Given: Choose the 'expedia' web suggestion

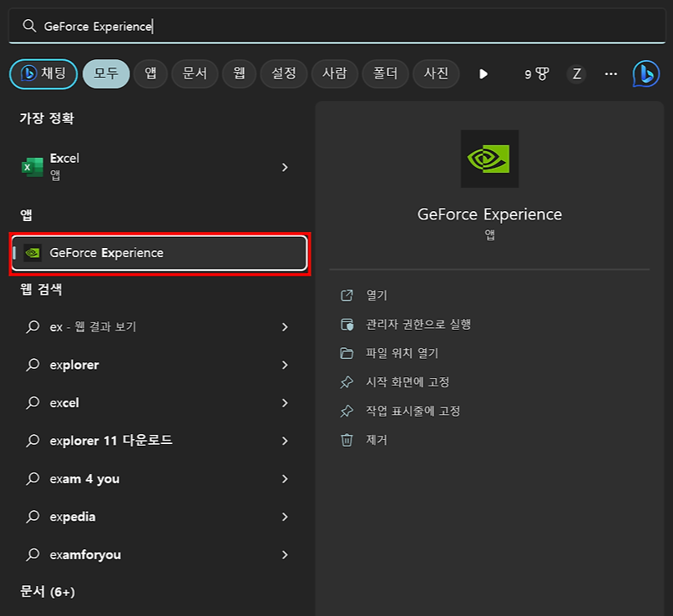Looking at the screenshot, I should [158, 517].
